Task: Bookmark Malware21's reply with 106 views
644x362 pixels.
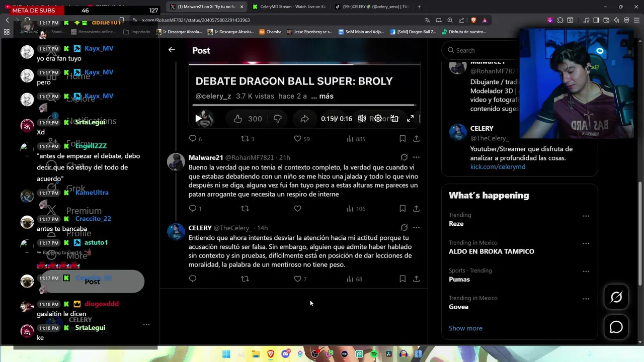Action: [403, 208]
